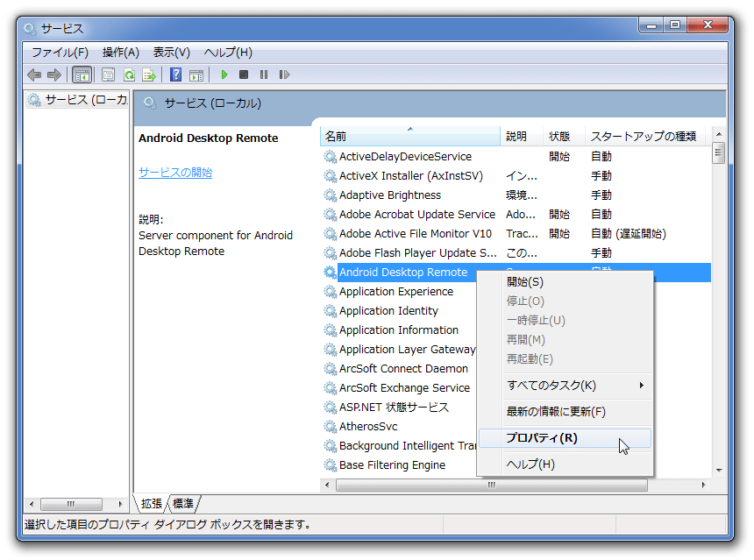The width and height of the screenshot is (754, 560).
Task: Click the services icon in the title bar
Action: point(30,29)
